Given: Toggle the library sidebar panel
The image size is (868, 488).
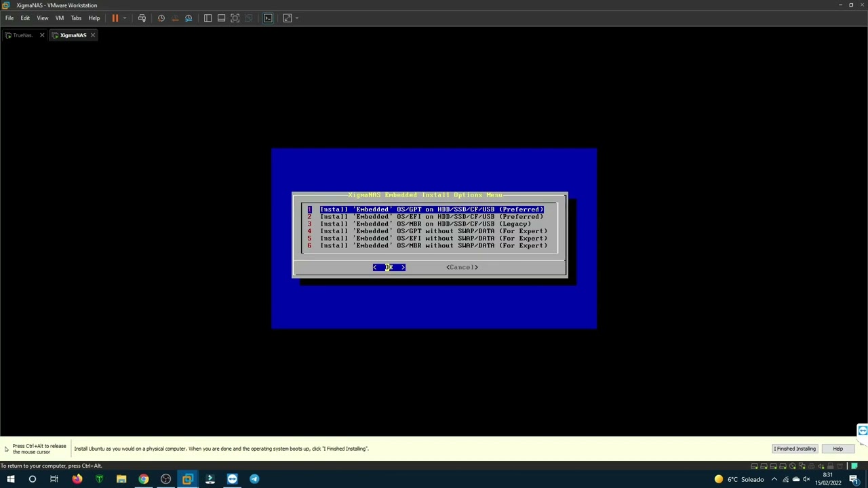Looking at the screenshot, I should point(208,18).
